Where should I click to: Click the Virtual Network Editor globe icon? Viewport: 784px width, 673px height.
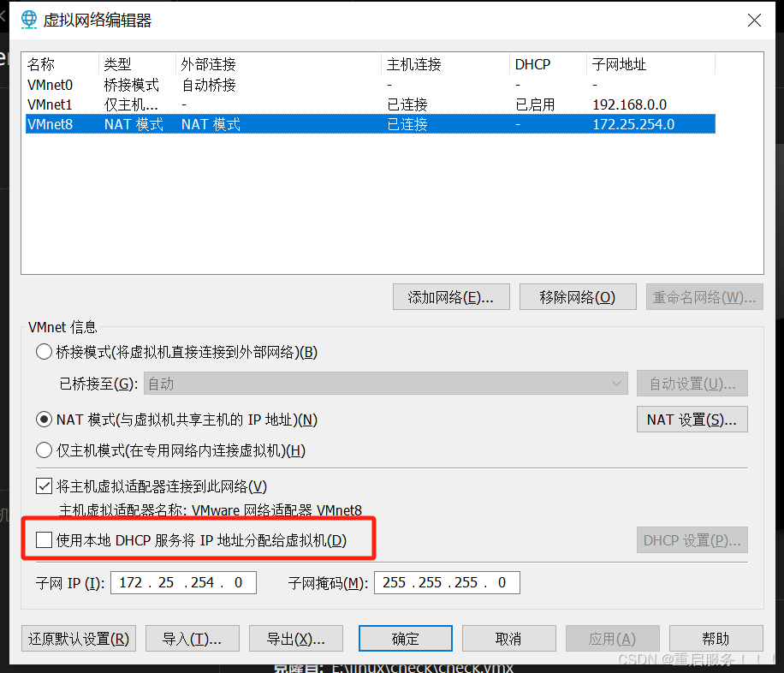point(29,20)
